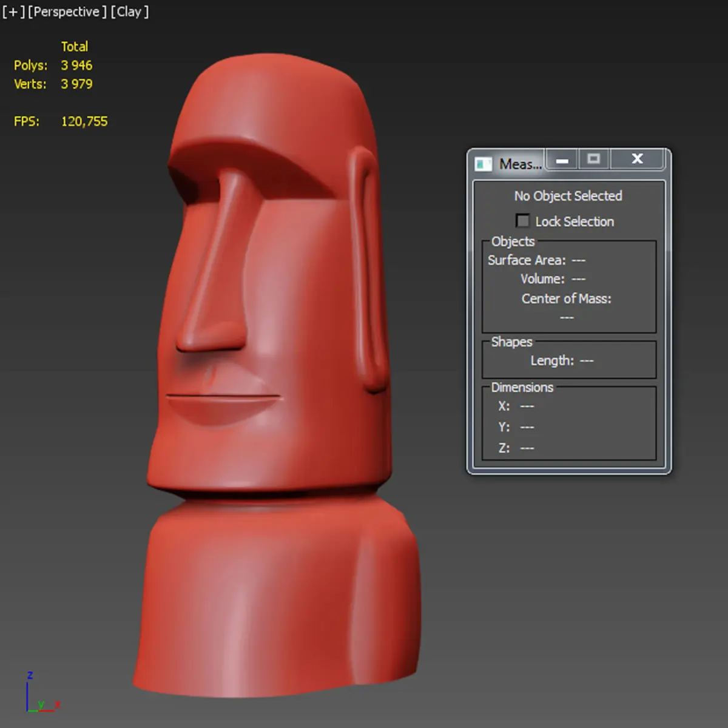Close the Measure floater window

(638, 159)
